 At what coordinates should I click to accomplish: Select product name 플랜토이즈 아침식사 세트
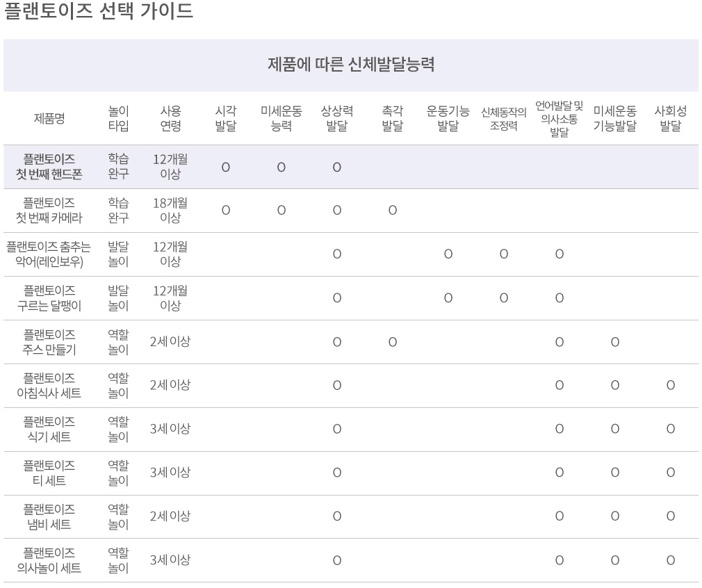pos(49,386)
